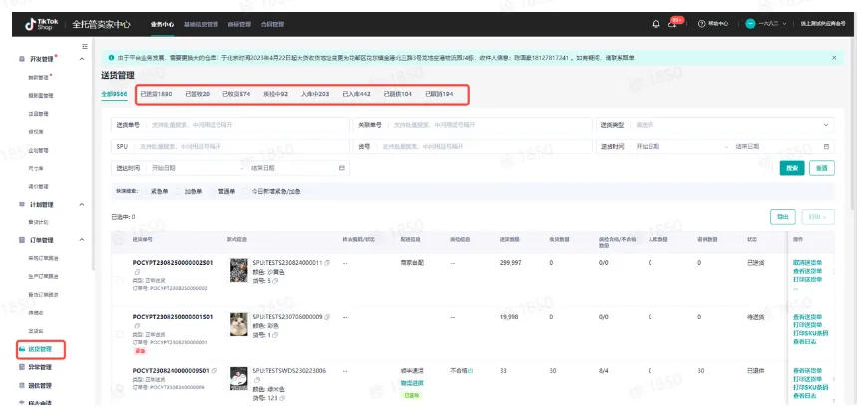Click the 退供管理 sidebar icon
The width and height of the screenshot is (868, 418).
point(22,385)
